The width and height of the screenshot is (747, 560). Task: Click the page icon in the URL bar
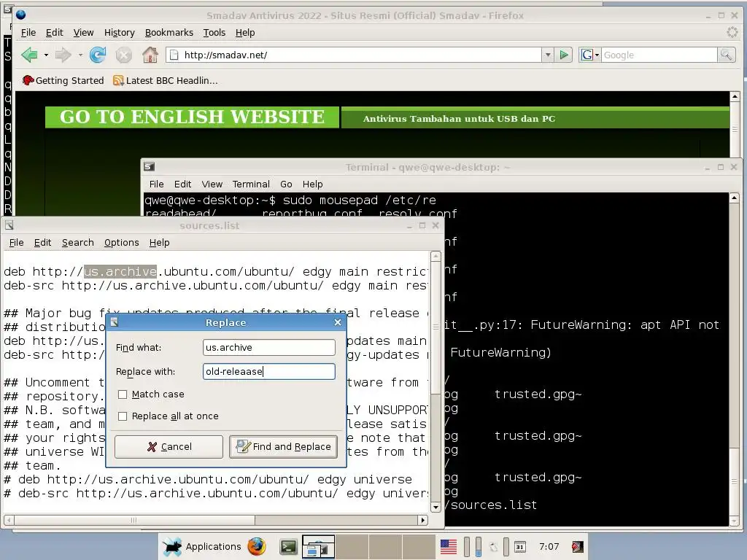point(174,55)
